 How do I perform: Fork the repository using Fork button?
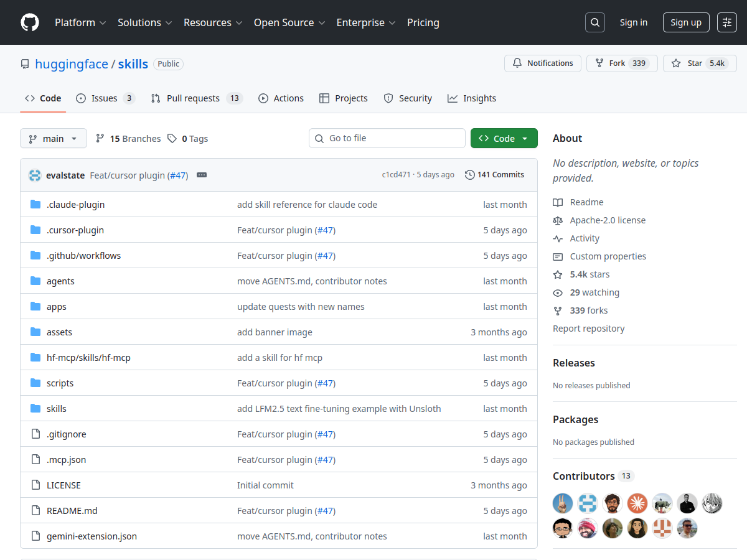click(621, 63)
